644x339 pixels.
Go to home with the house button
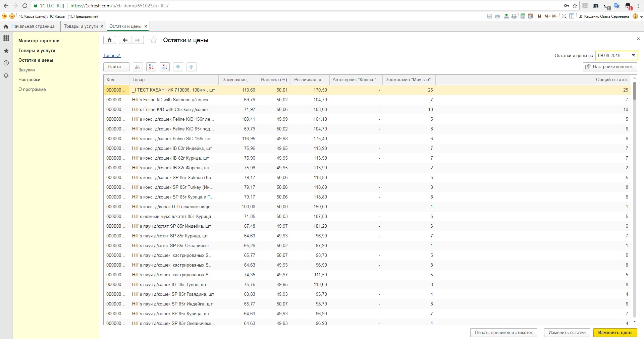110,40
